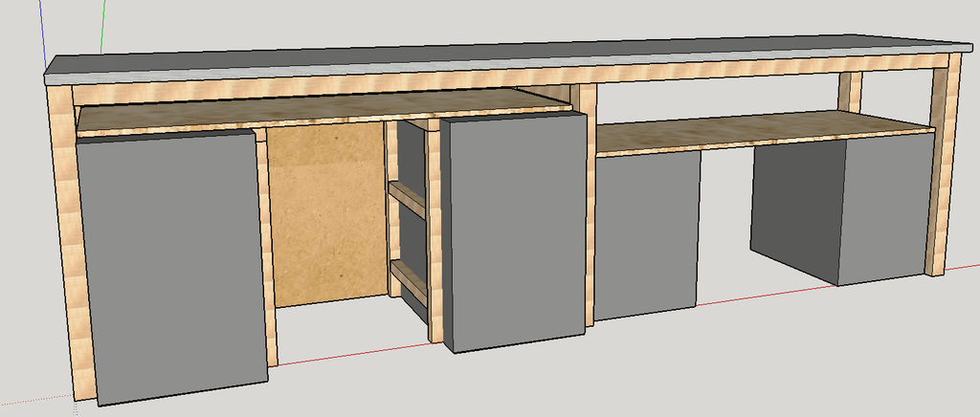Click the left plywood shelf under countertop

(323, 111)
